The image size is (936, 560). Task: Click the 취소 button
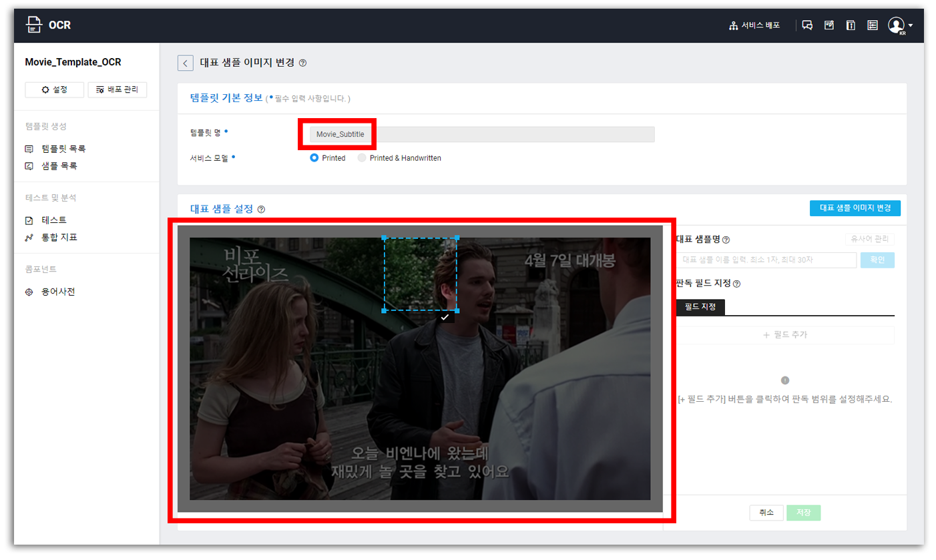[x=766, y=513]
